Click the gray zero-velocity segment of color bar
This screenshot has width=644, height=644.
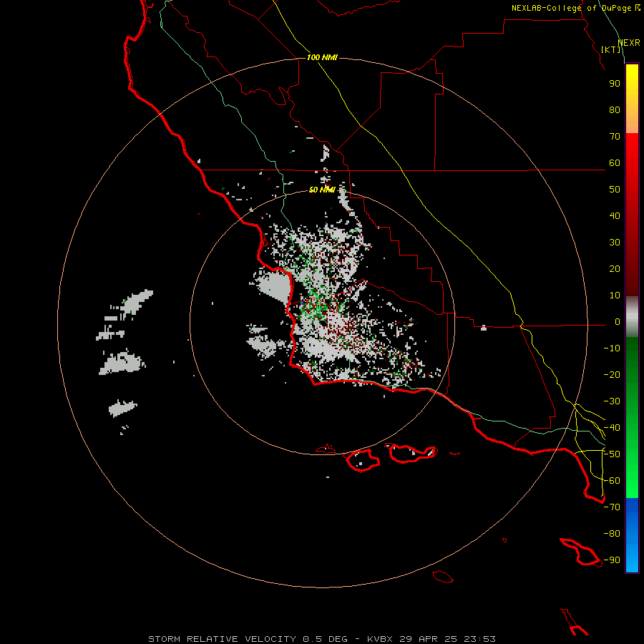click(x=632, y=317)
